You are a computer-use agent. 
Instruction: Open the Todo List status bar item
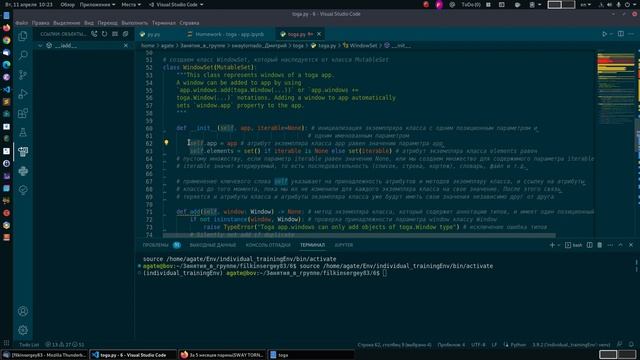(29, 345)
